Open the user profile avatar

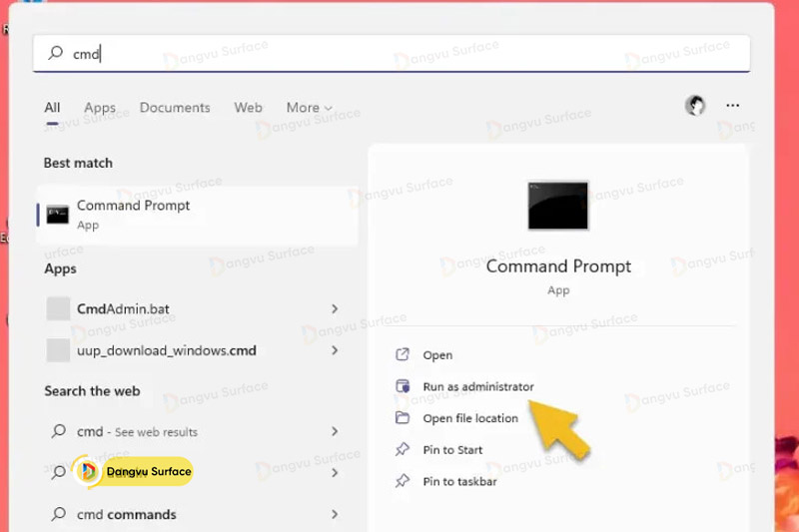[x=695, y=106]
